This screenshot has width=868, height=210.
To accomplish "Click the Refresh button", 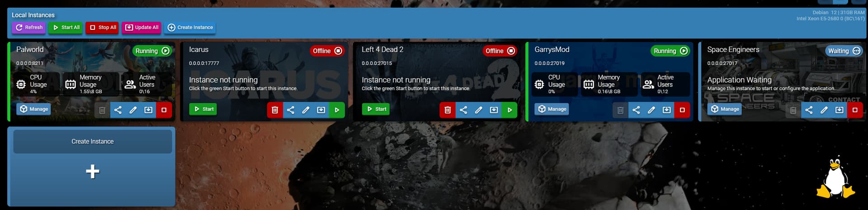I will click(x=29, y=28).
